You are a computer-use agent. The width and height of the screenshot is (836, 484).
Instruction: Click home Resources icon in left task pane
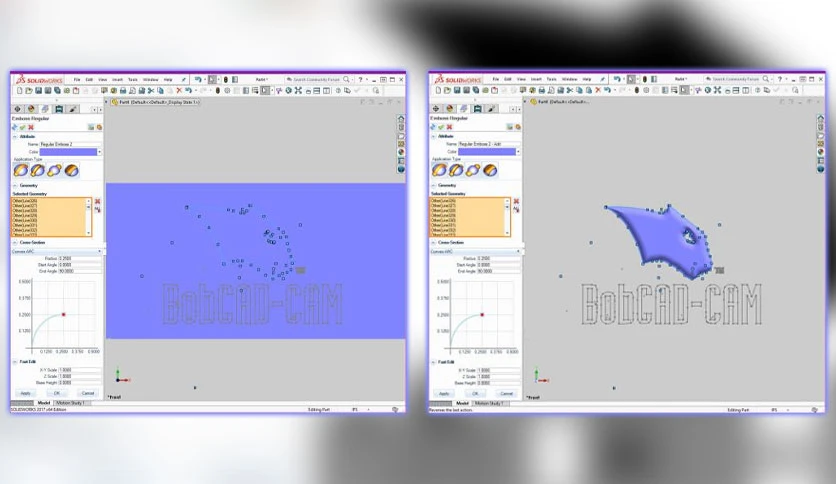point(401,118)
